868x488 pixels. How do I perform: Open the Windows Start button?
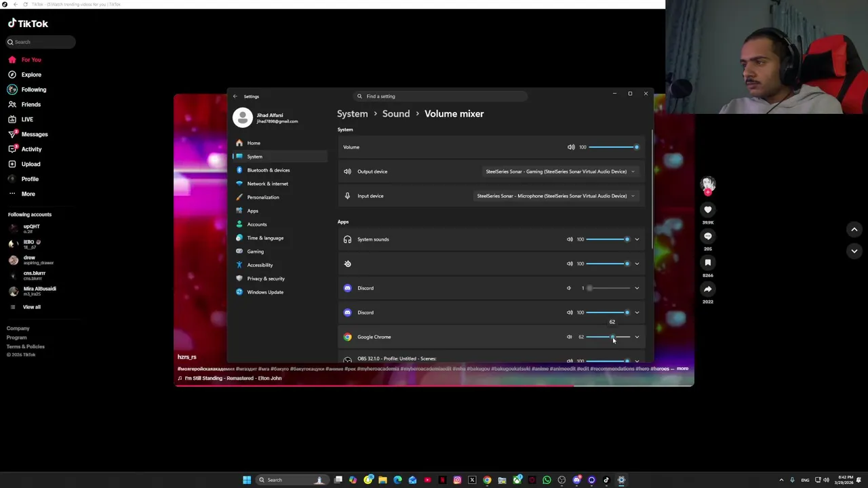pos(247,480)
